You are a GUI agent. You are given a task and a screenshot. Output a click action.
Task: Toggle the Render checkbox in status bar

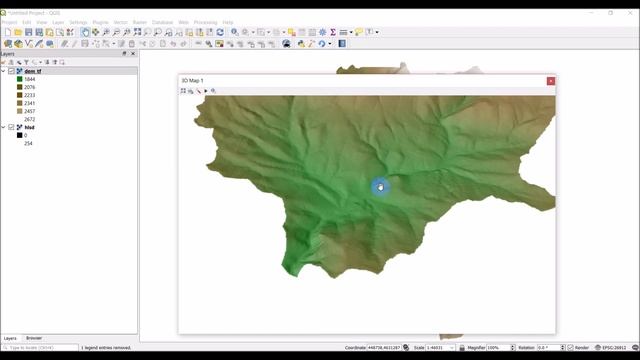tap(571, 348)
